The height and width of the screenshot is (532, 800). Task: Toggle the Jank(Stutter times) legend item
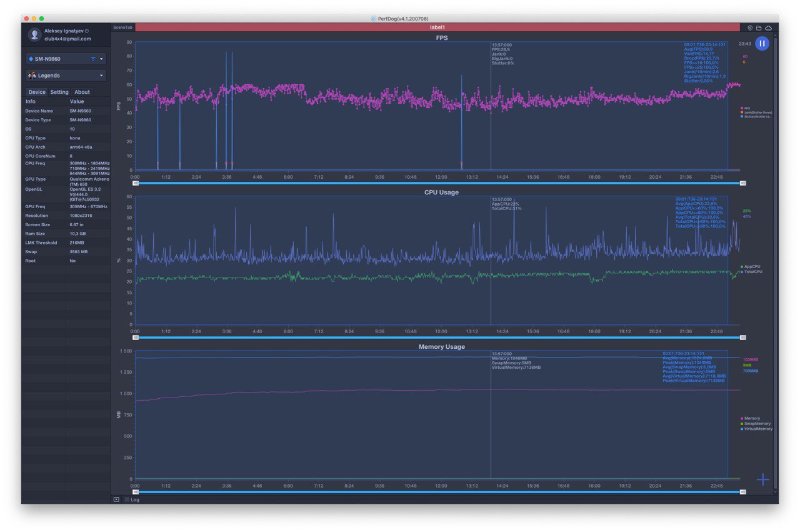(756, 113)
